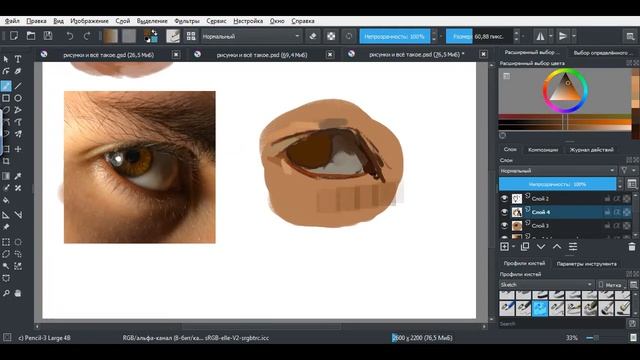Reload the original brush preset
Screen dimensions: 640x360
click(349, 36)
